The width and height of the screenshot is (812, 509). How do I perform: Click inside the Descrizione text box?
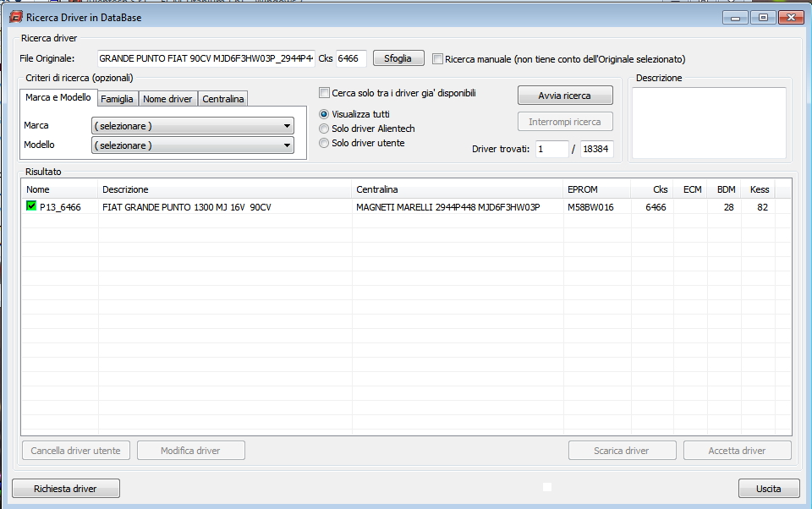tap(709, 123)
